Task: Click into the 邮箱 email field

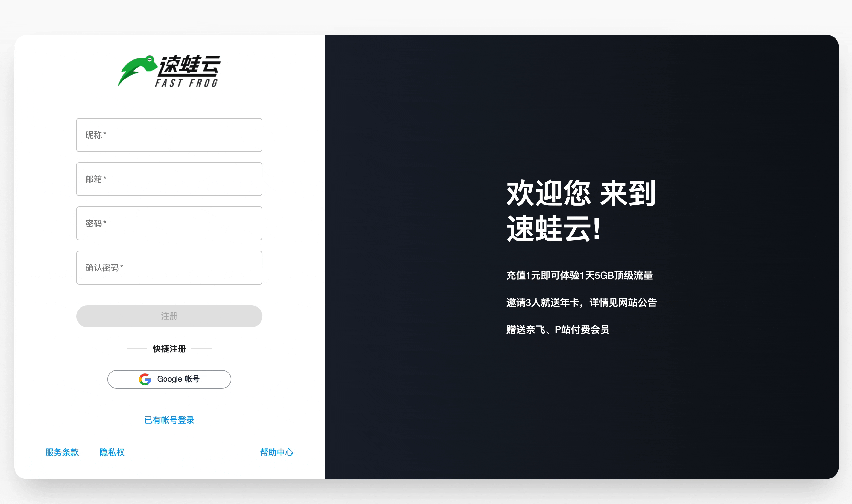Action: pos(169,179)
